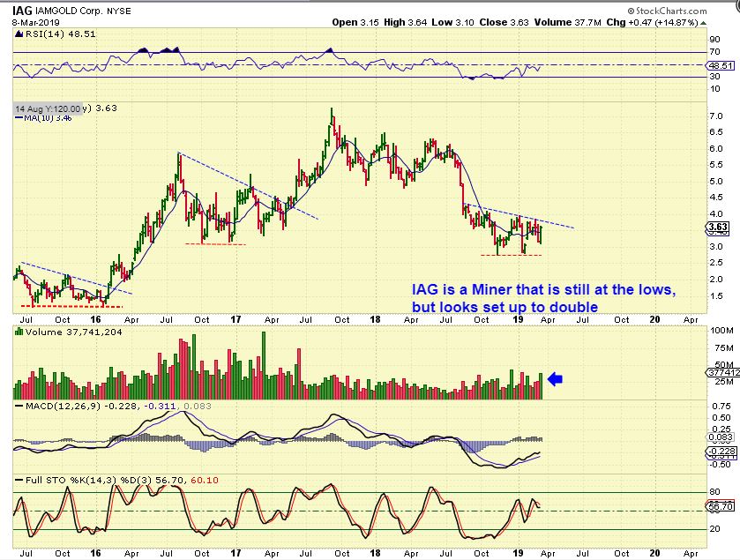Click the 1.5 price axis label
The image size is (740, 560).
coord(716,295)
